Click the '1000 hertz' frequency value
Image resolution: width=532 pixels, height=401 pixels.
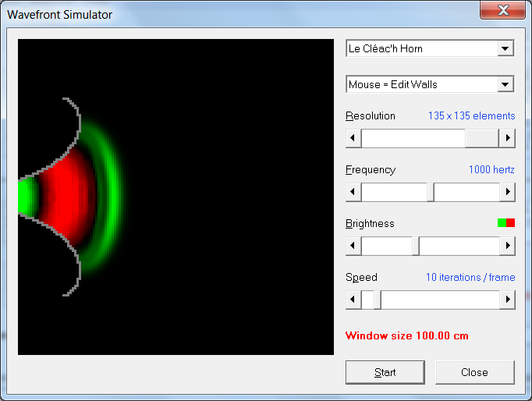click(491, 169)
